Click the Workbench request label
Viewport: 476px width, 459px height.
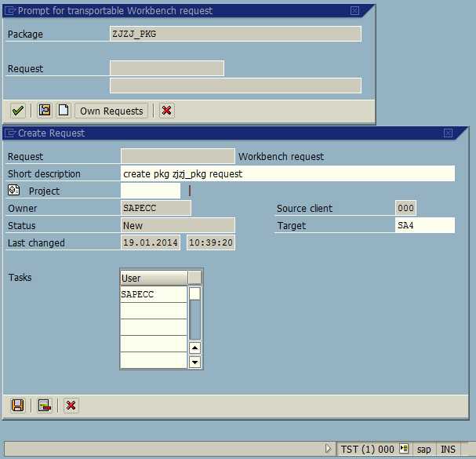(x=281, y=156)
